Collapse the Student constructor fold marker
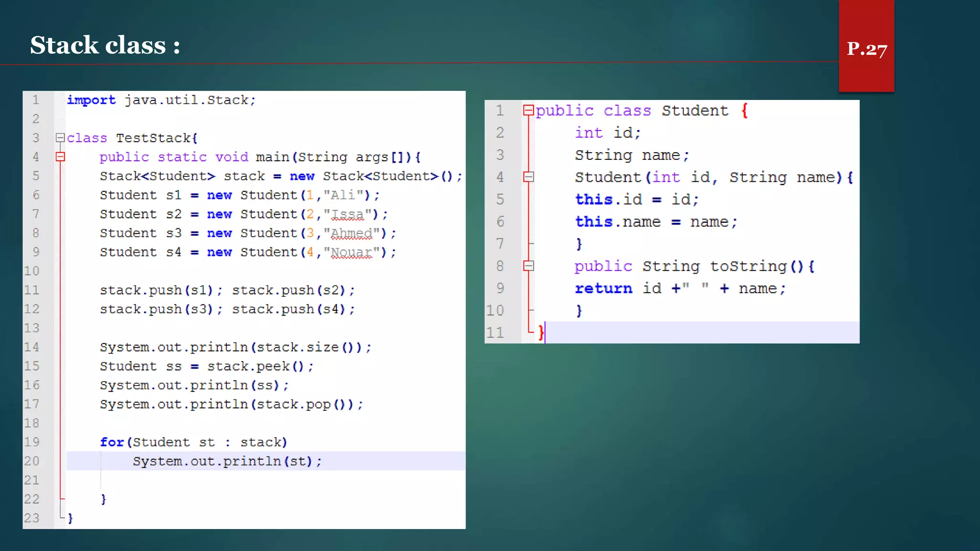 (x=528, y=177)
